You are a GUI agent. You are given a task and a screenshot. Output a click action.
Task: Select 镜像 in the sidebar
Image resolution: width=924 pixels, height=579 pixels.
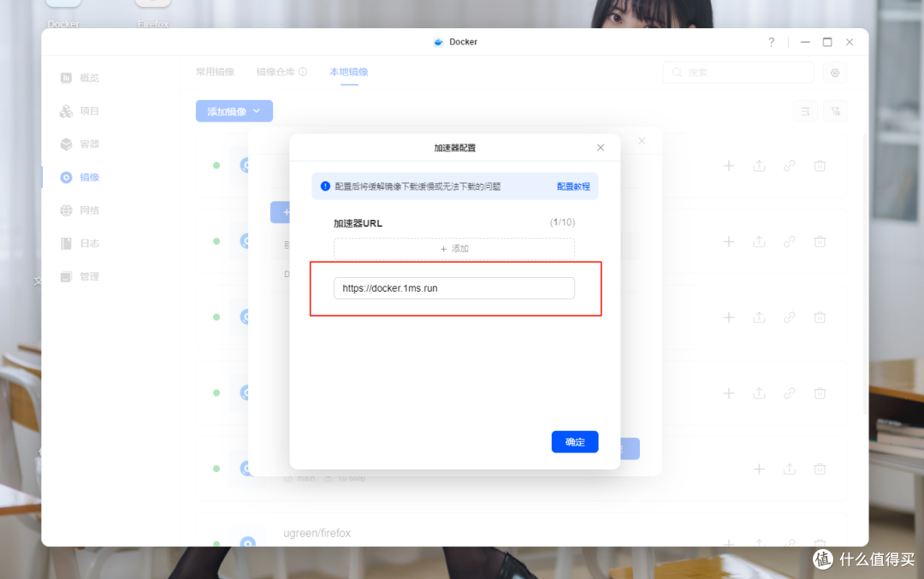click(x=80, y=177)
